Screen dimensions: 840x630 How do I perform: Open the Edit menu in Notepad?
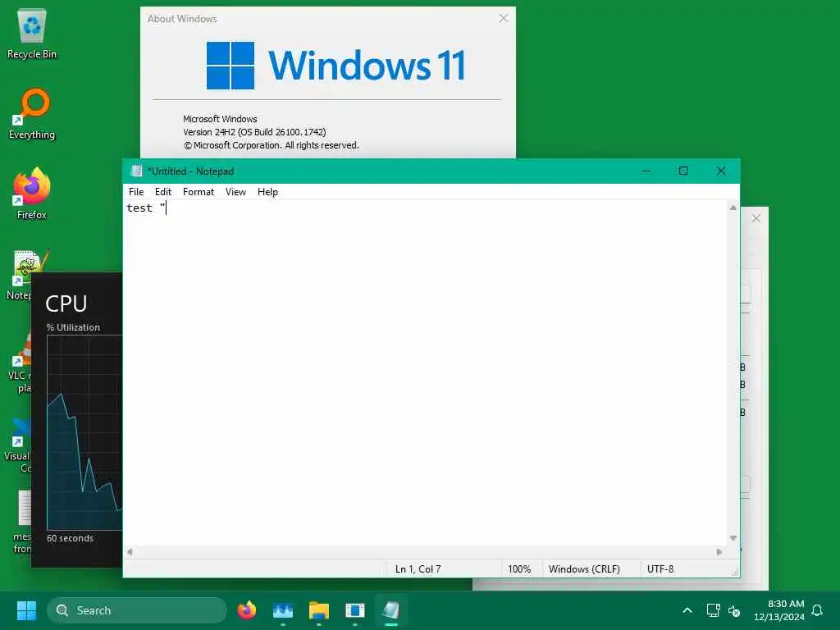click(163, 192)
